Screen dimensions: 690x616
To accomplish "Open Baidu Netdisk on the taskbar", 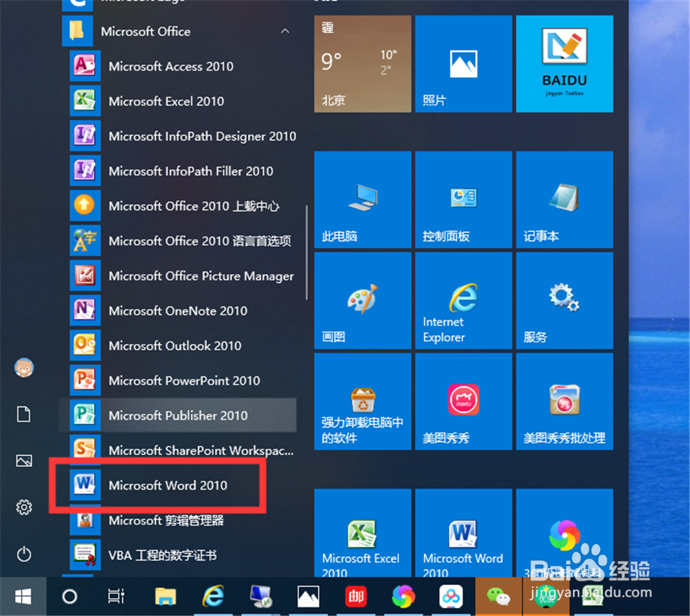I will click(x=451, y=597).
